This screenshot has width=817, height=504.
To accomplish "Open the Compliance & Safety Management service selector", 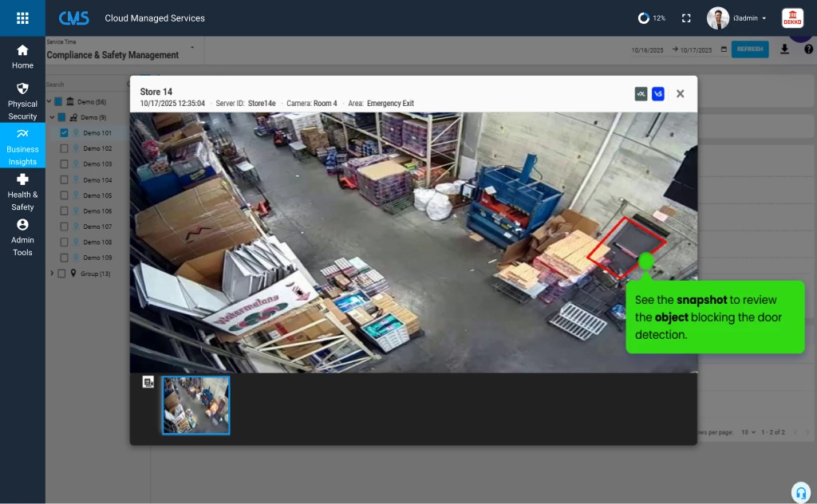I will click(x=112, y=53).
